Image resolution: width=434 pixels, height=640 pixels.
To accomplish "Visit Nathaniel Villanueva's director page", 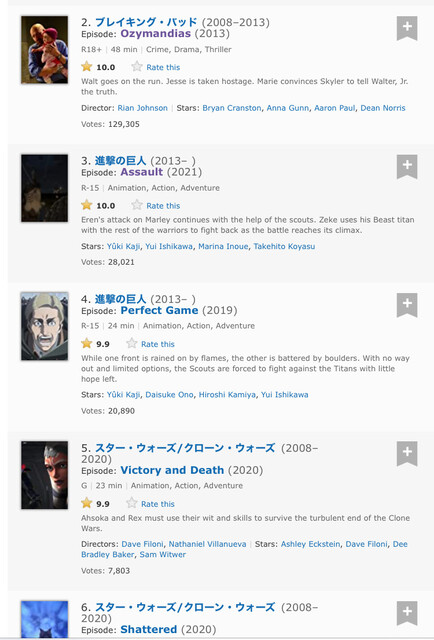I will click(207, 544).
